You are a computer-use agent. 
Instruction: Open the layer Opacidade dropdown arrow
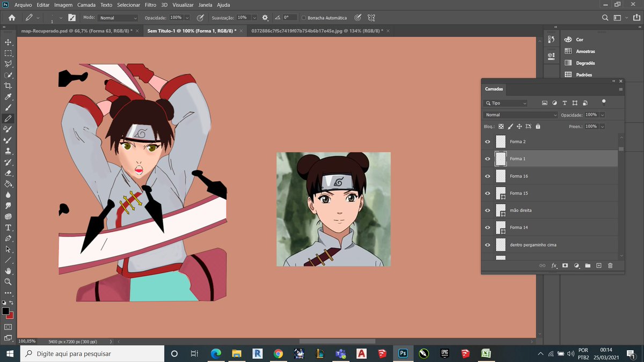(603, 115)
